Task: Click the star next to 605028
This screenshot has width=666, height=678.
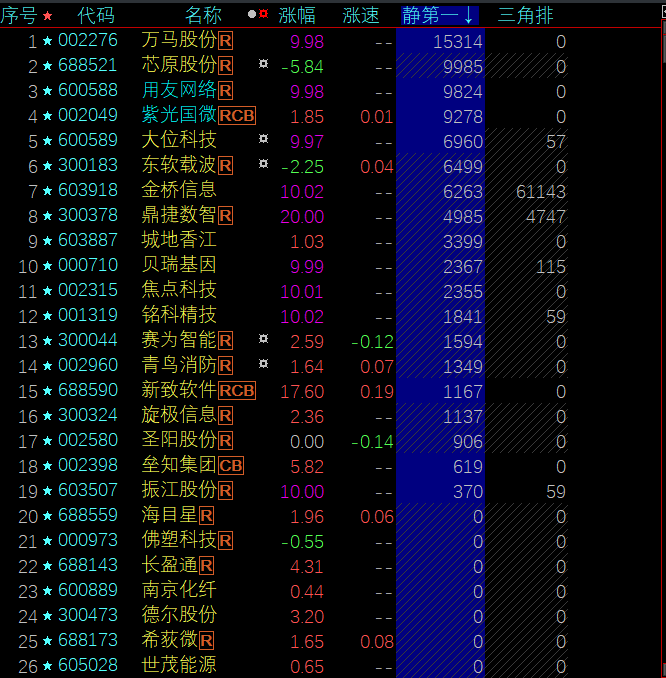Action: [48, 666]
